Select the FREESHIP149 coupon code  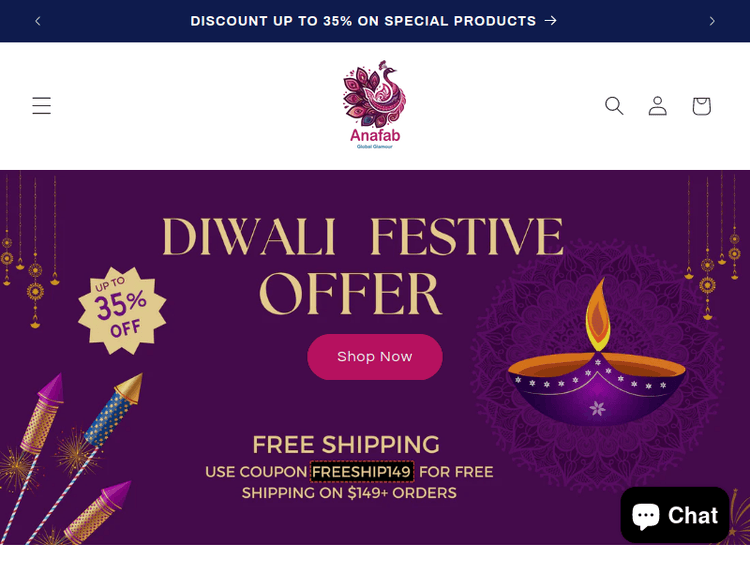coord(362,472)
